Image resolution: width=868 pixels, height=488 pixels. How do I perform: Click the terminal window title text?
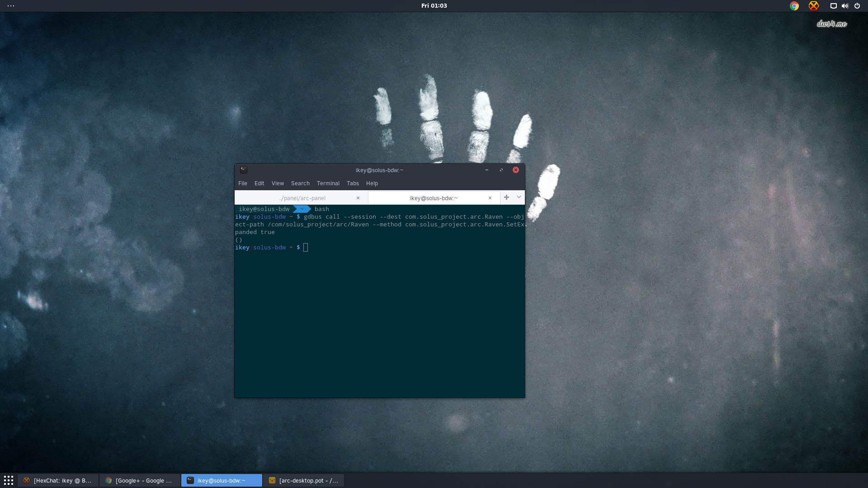[x=379, y=170]
